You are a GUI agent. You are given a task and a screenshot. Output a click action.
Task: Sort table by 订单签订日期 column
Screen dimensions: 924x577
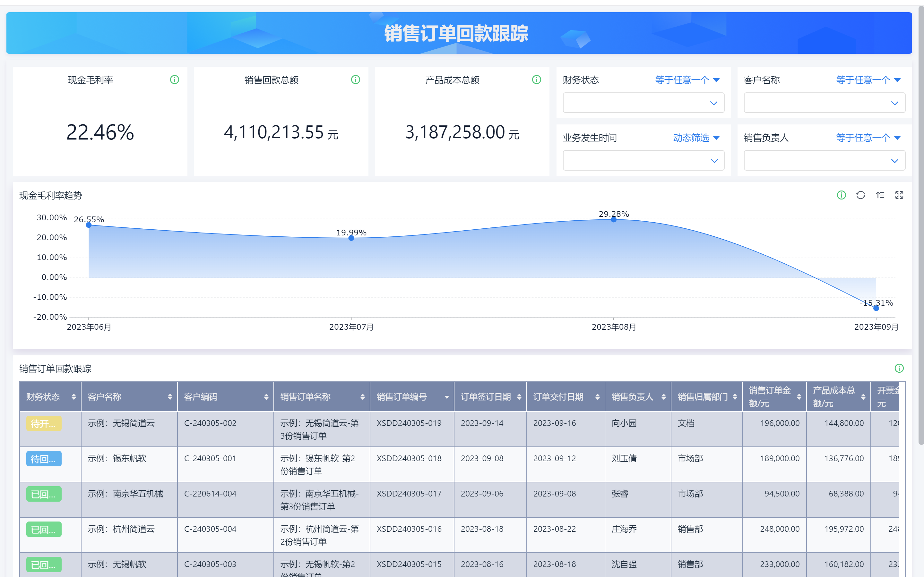[x=519, y=397]
